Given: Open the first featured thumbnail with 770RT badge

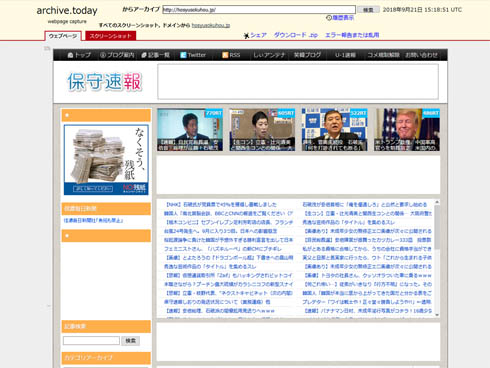Looking at the screenshot, I should tap(190, 130).
